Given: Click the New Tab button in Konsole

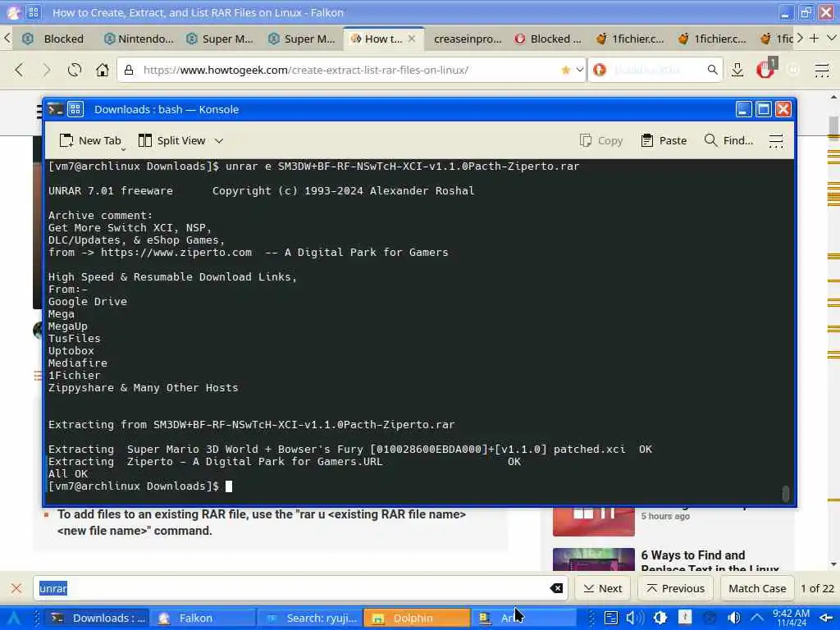Looking at the screenshot, I should tap(90, 140).
